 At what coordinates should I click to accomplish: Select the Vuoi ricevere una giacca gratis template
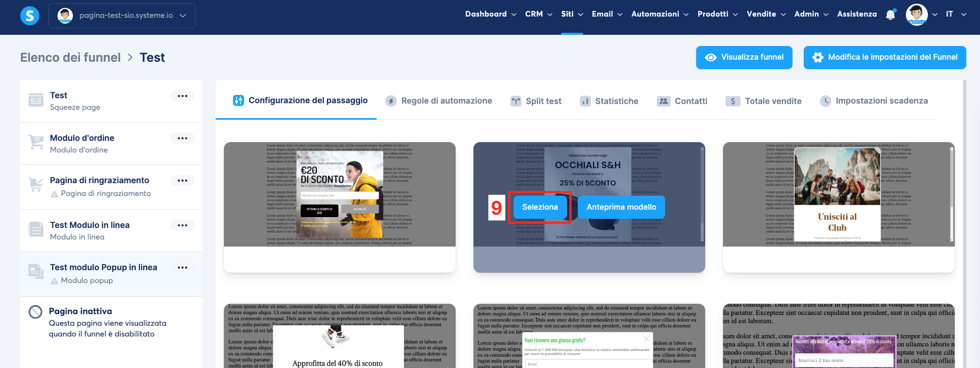point(589,336)
